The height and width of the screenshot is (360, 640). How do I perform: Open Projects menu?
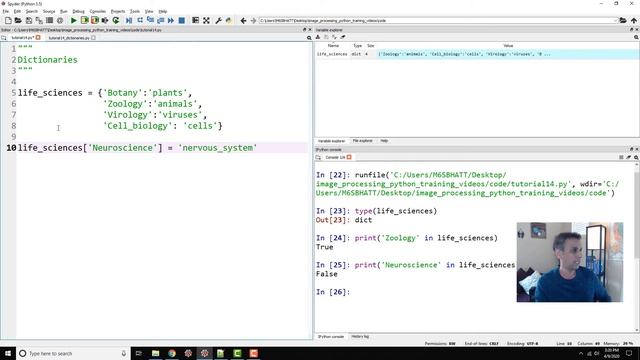[118, 11]
